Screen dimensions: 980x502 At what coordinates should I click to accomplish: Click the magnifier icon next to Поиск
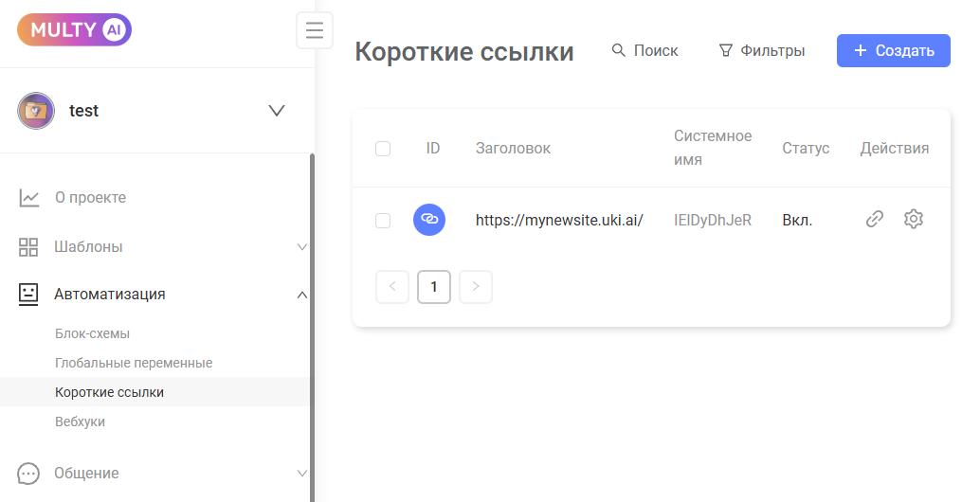pos(618,50)
